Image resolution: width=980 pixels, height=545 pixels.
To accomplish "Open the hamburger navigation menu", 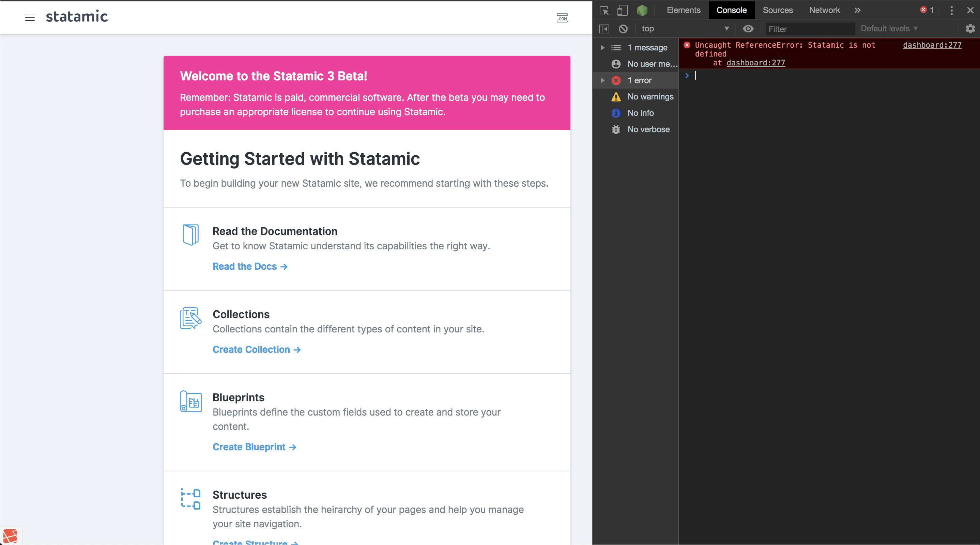I will pyautogui.click(x=30, y=17).
